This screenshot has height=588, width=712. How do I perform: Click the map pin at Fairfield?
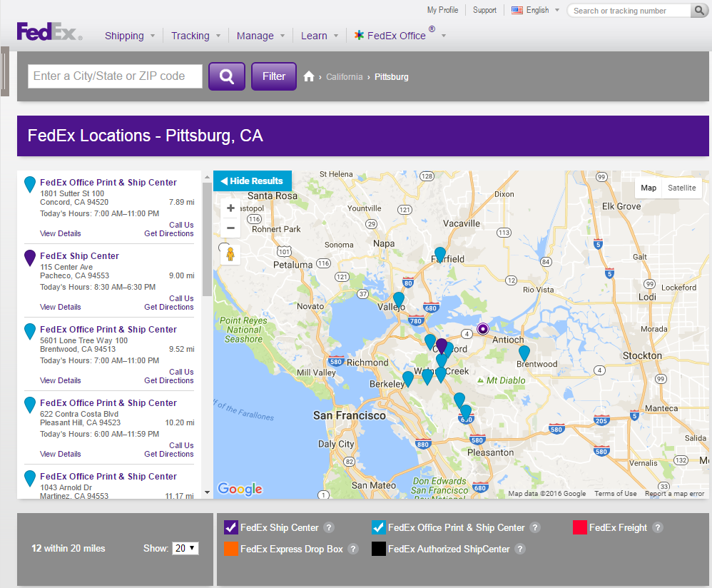(x=439, y=255)
